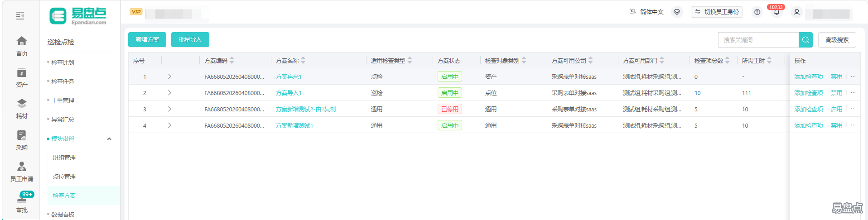Click the diamond membership icon
The image size is (868, 220).
677,12
